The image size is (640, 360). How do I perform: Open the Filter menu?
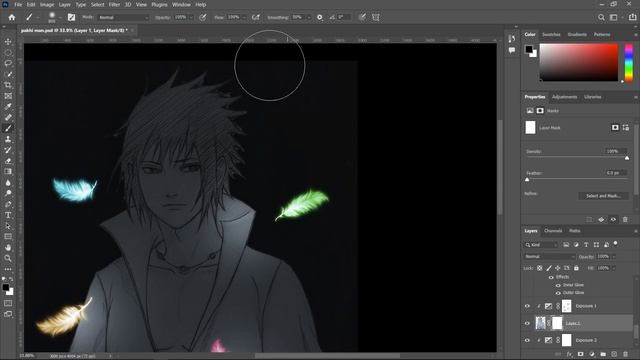(x=114, y=4)
